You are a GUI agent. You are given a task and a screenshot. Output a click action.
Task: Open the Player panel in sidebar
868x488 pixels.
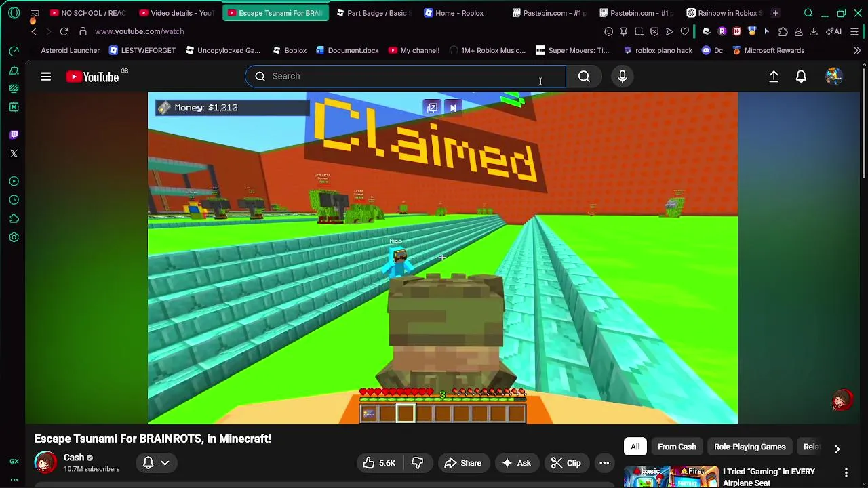[14, 181]
